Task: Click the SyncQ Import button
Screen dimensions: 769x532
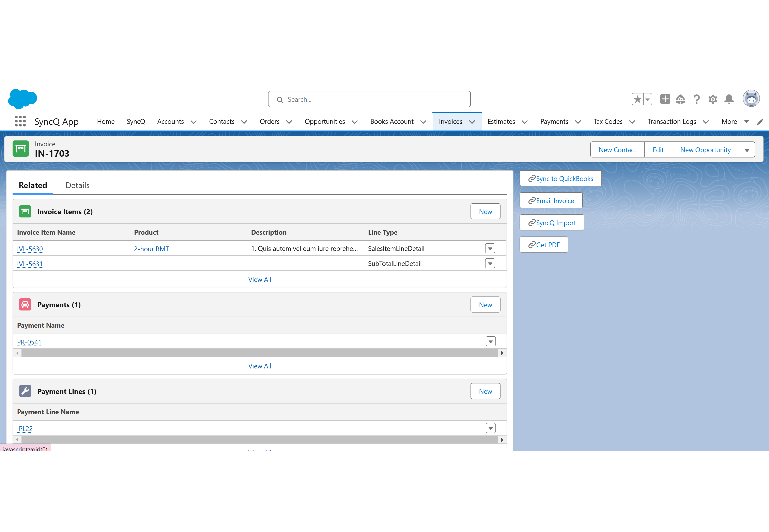Action: (x=552, y=223)
